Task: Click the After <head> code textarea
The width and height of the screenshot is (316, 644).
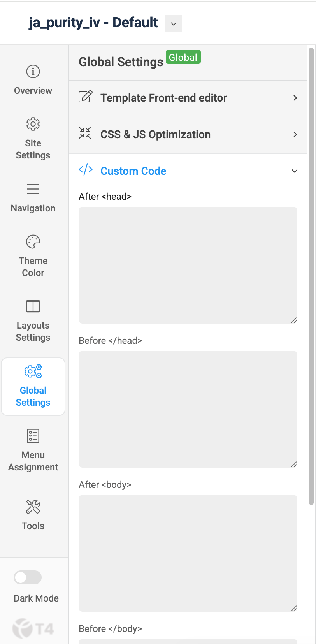Action: 188,265
